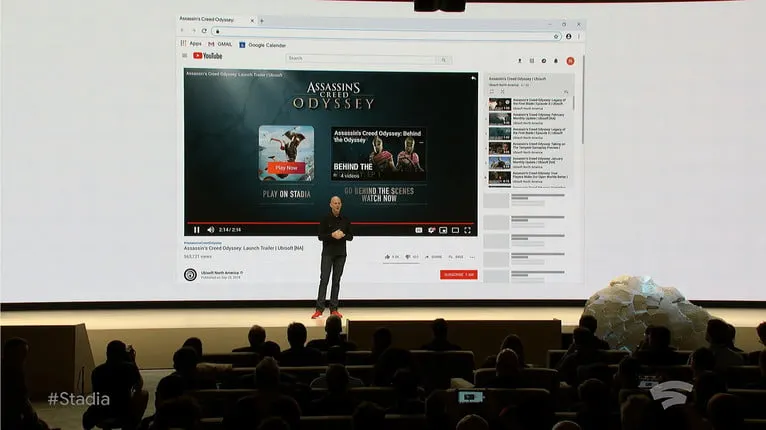Open the Behind the Odyssey playlist card
766x430 pixels.
click(378, 154)
